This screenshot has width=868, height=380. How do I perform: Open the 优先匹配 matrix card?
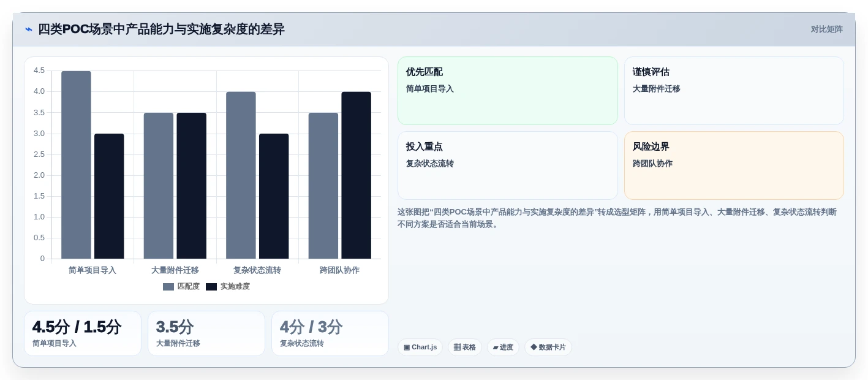click(508, 91)
